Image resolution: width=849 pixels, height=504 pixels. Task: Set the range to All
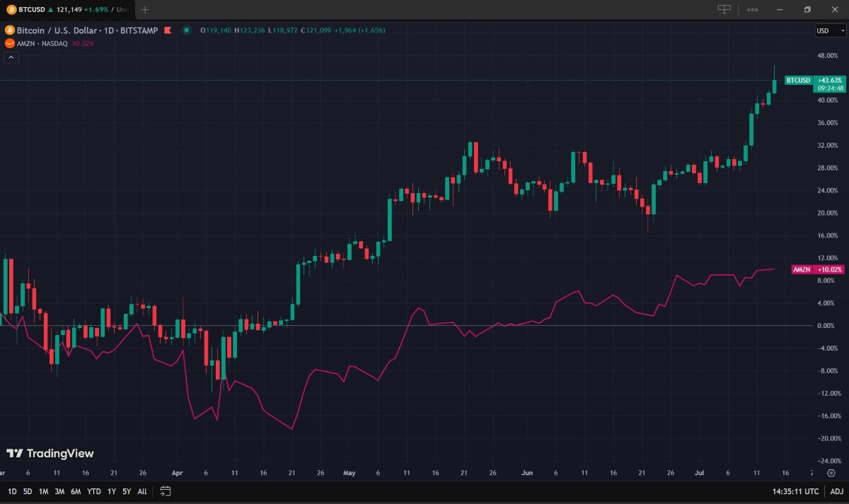tap(142, 491)
